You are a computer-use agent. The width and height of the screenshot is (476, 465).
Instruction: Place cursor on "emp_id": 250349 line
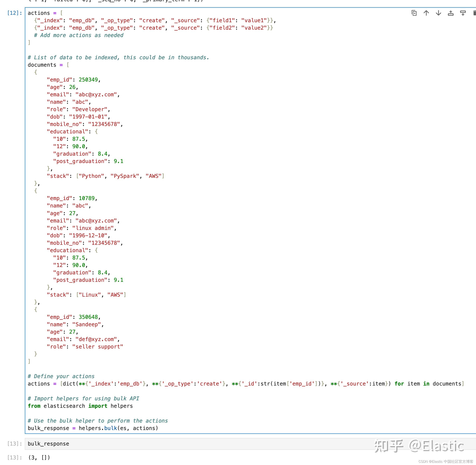point(74,80)
